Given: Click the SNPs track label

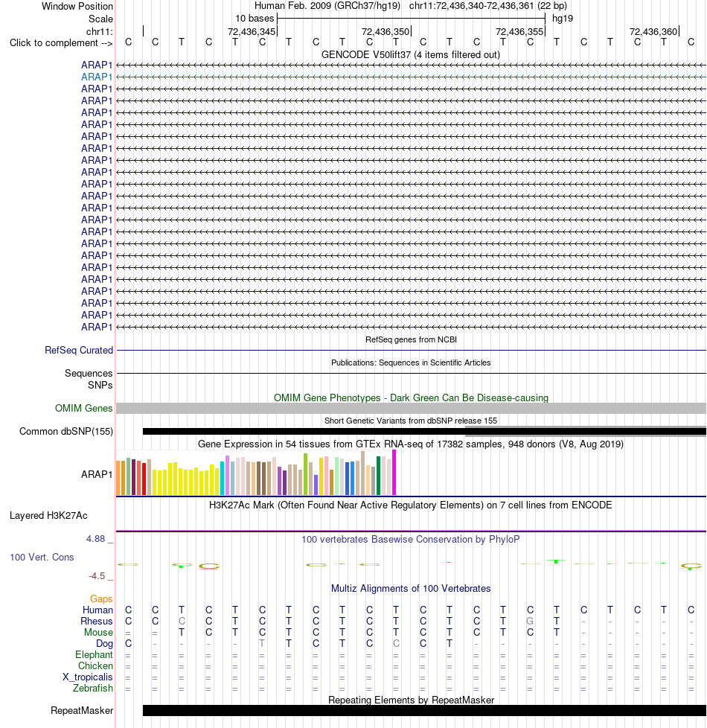Looking at the screenshot, I should tap(100, 385).
